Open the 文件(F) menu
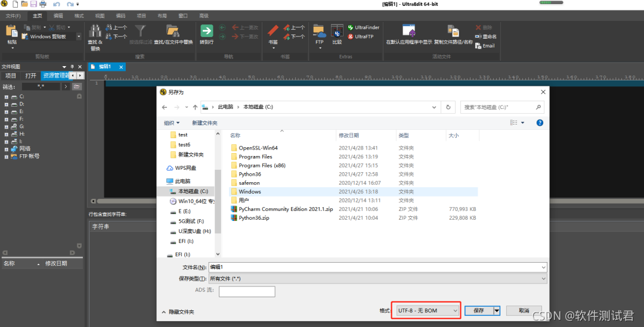This screenshot has width=644, height=327. click(13, 15)
